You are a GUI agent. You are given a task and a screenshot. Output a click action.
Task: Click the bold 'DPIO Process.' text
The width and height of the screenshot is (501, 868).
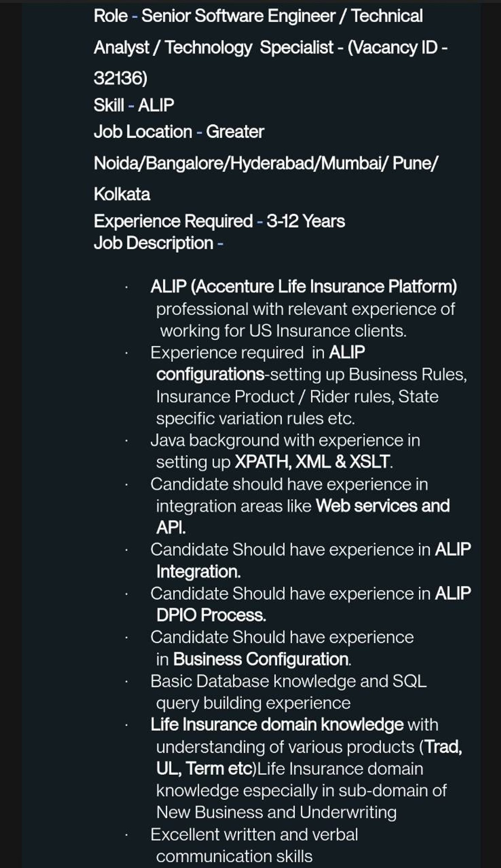[211, 615]
